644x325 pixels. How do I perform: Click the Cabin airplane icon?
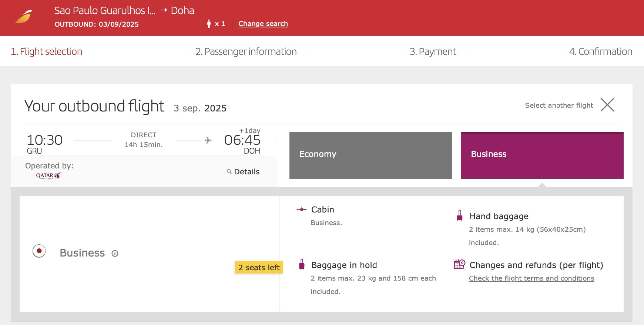coord(302,209)
